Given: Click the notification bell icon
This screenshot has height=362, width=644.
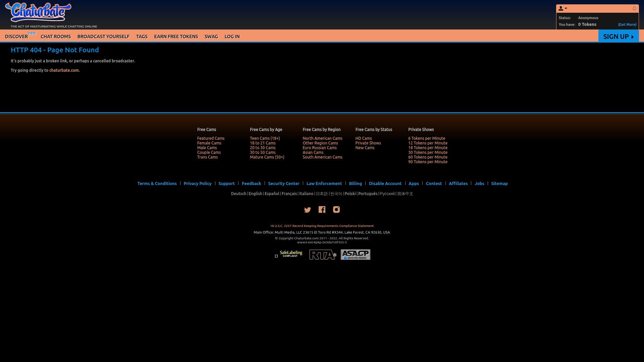Looking at the screenshot, I should point(634,8).
